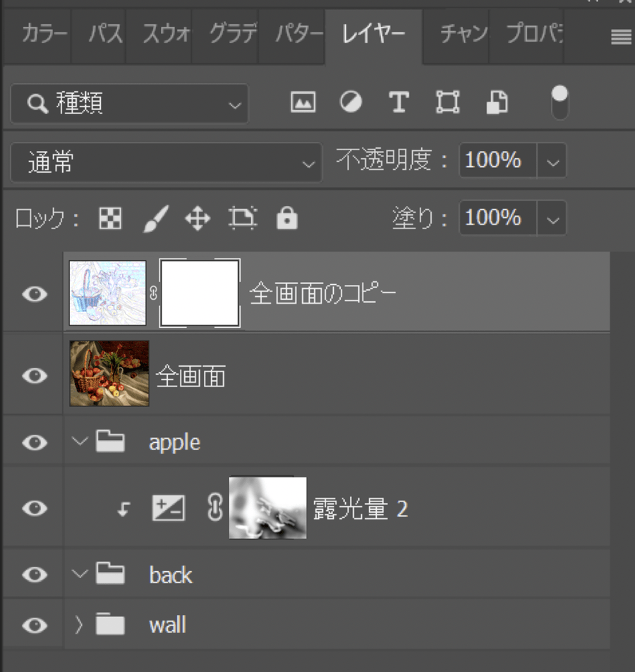This screenshot has width=635, height=672.
Task: Collapse the apple group
Action: 80,441
